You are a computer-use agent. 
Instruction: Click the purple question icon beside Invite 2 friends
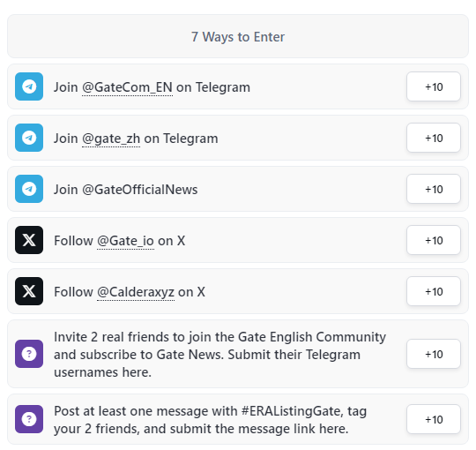(29, 354)
